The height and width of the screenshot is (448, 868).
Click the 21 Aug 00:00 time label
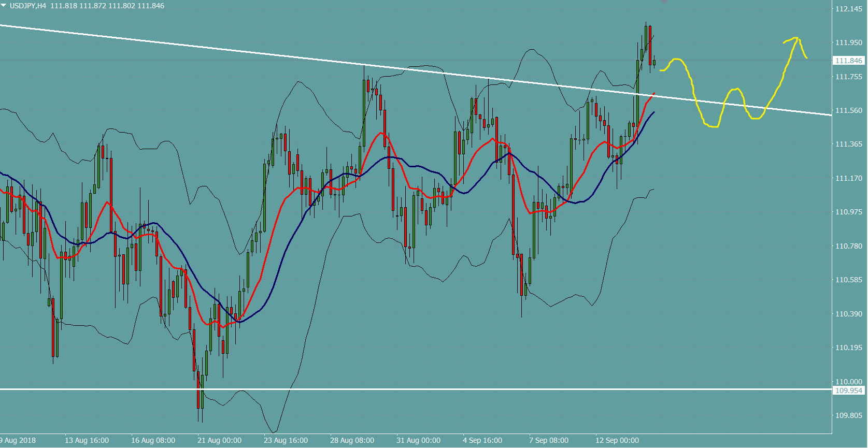219,440
